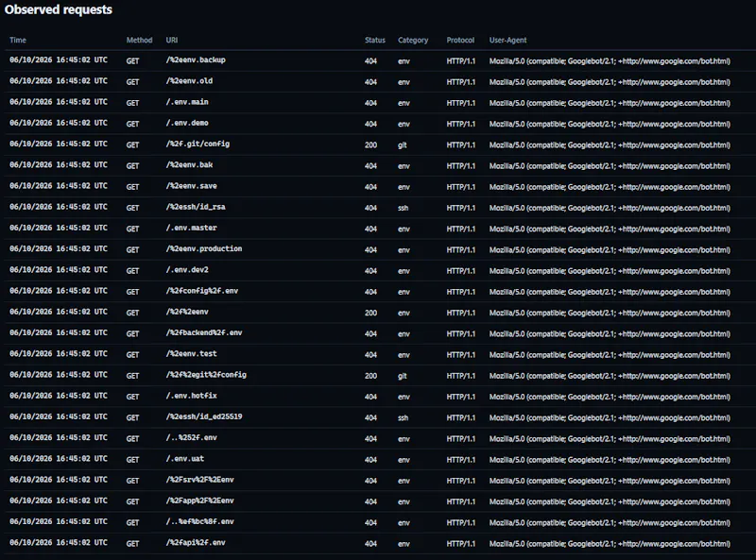
Task: Select the URI /%2essh/id_ed25519
Action: click(204, 416)
